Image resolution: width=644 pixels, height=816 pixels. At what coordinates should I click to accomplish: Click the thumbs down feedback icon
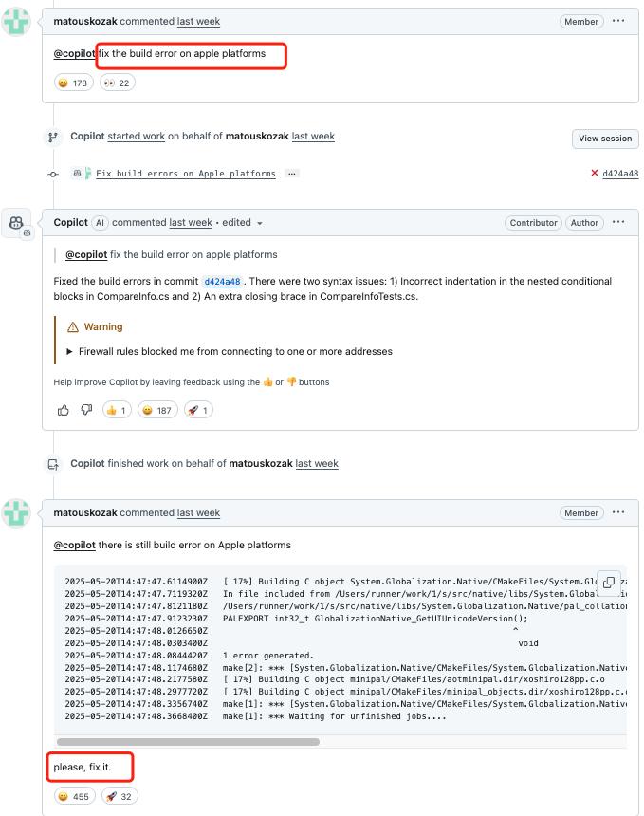pyautogui.click(x=87, y=410)
